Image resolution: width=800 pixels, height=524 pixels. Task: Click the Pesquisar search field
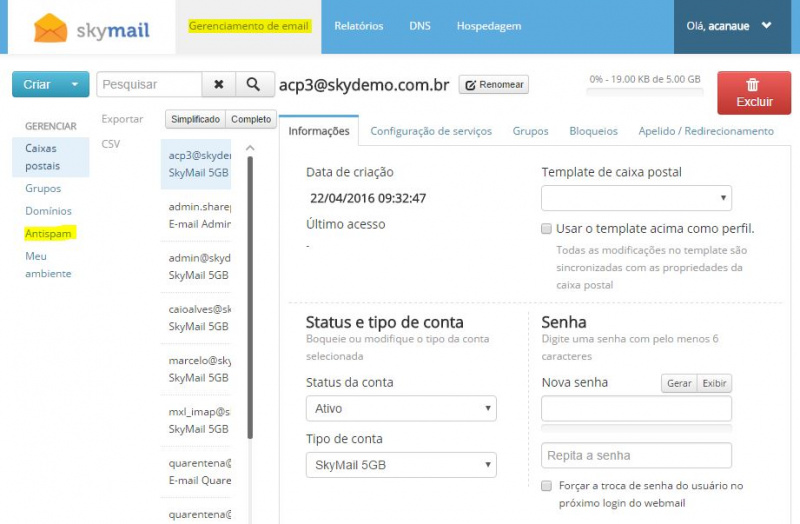149,84
